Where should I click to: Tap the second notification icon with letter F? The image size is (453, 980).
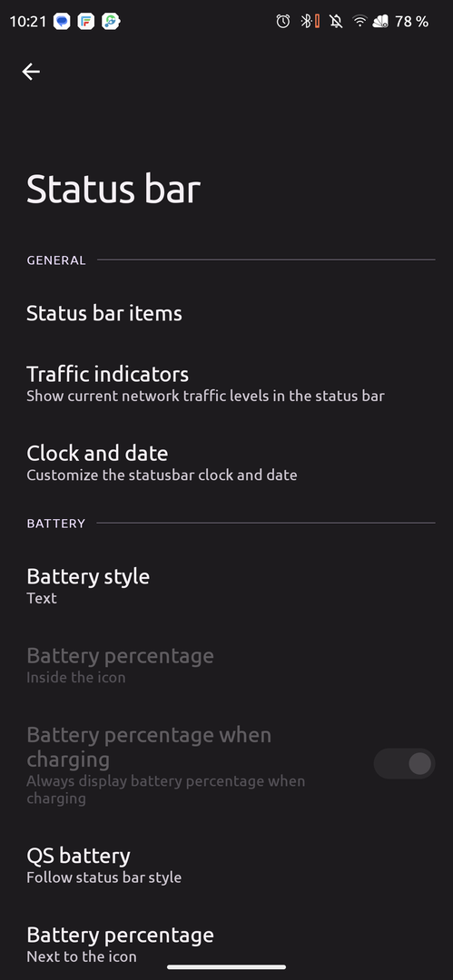tap(86, 21)
